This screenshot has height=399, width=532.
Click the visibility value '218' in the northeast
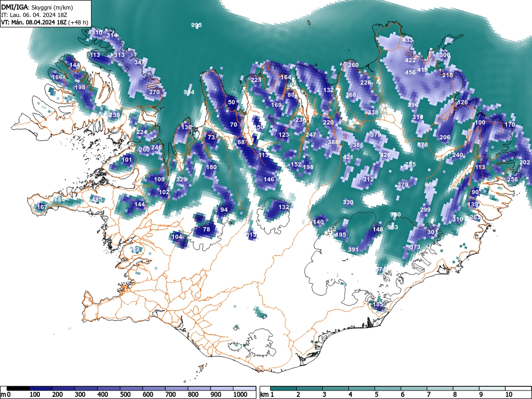tap(447, 76)
